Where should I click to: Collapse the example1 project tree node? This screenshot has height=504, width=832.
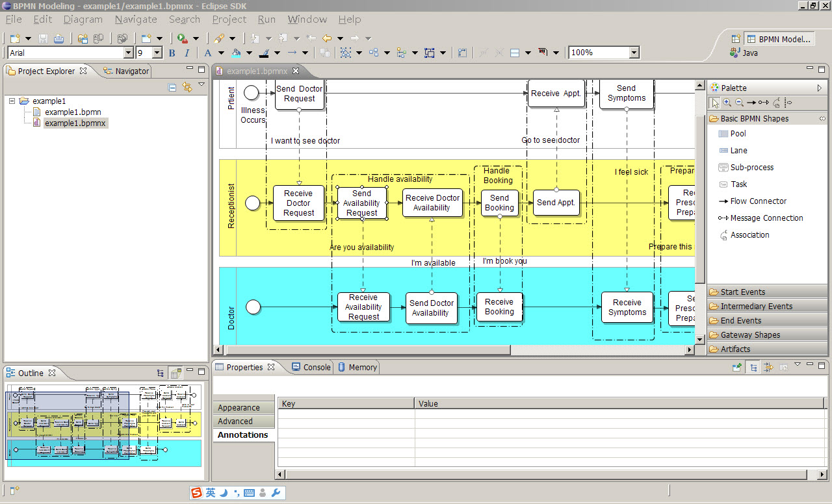click(x=12, y=101)
